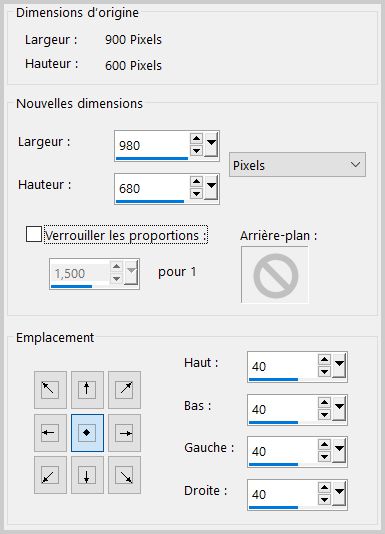This screenshot has height=534, width=385.
Task: Select the bottom-right placement arrow
Action: pos(124,475)
